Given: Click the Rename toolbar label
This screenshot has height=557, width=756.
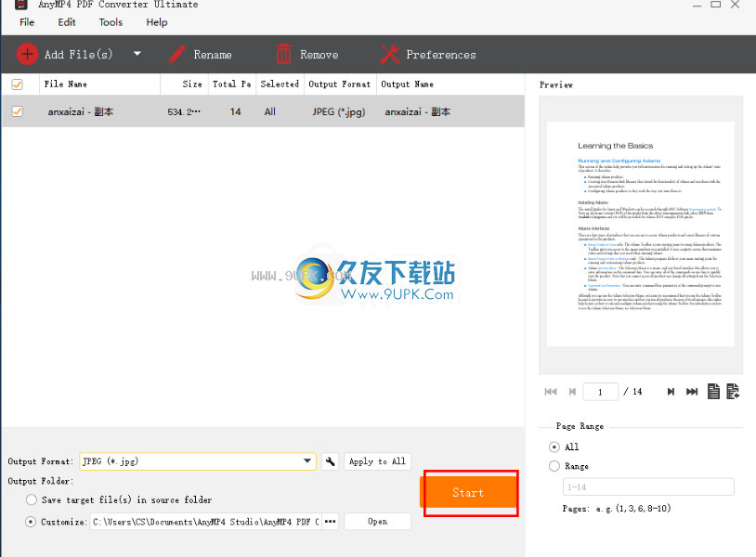Looking at the screenshot, I should point(213,55).
